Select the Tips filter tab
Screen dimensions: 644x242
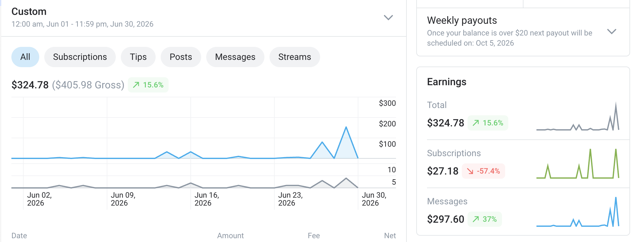point(138,57)
